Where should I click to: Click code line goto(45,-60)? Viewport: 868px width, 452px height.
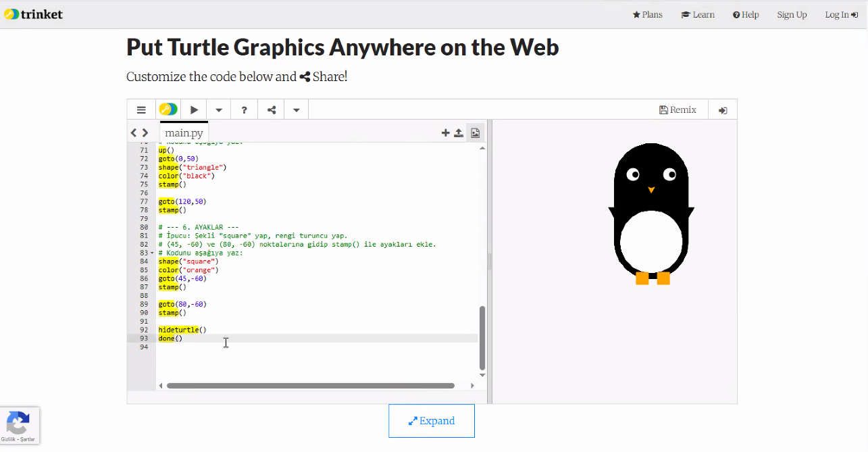[x=182, y=278]
